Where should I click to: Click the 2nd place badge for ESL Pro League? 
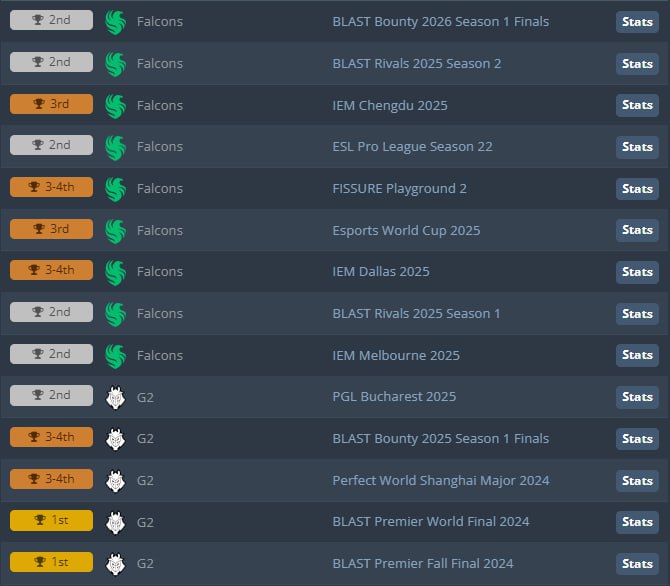51,146
